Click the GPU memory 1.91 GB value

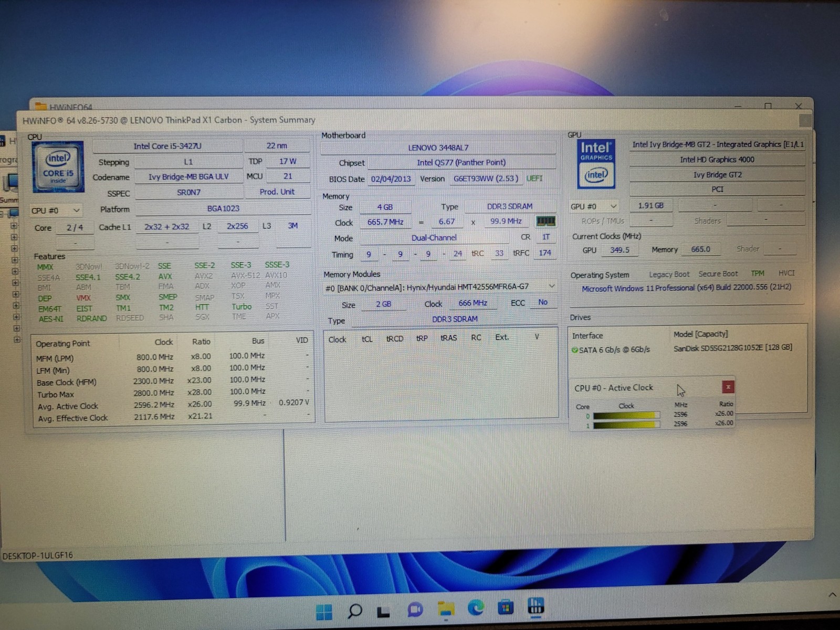click(x=650, y=206)
